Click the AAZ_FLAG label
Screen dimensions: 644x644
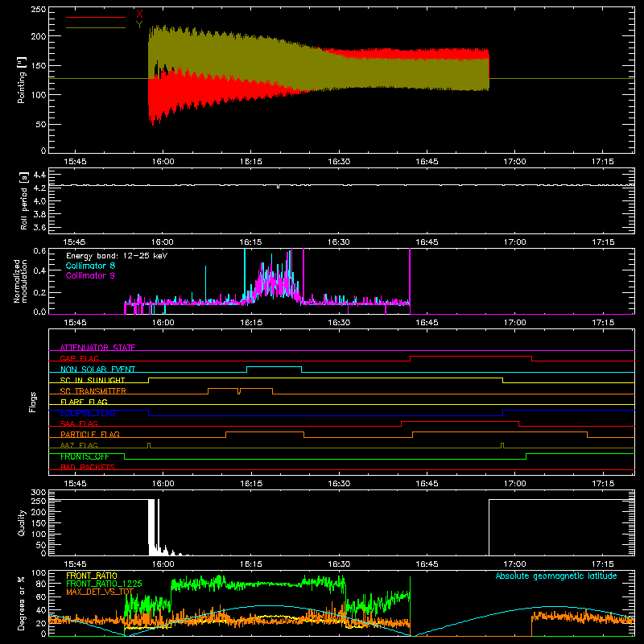[x=79, y=445]
